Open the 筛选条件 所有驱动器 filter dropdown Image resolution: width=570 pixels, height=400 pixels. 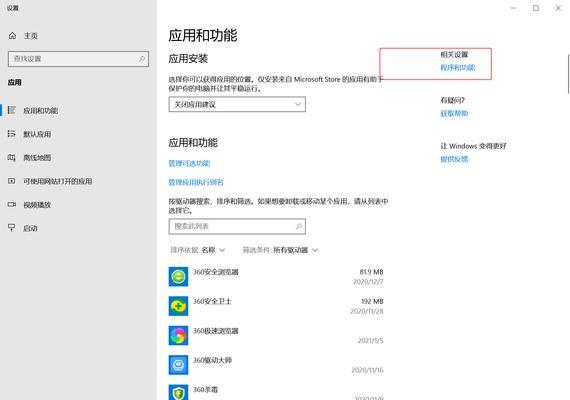tap(281, 250)
